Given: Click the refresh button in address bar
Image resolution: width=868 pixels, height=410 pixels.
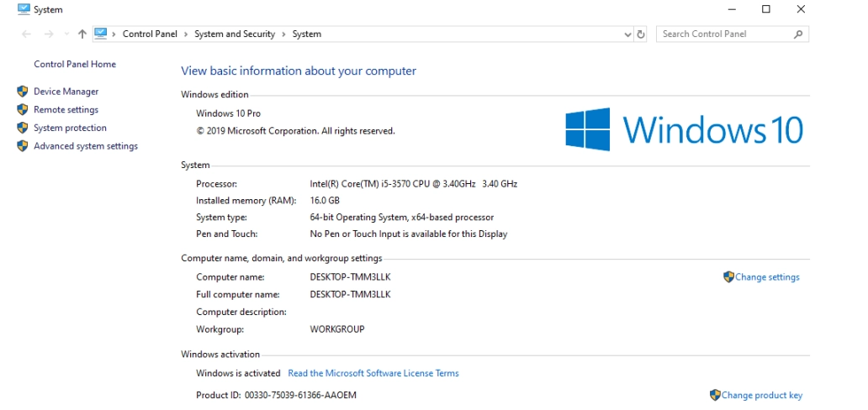Looking at the screenshot, I should tap(641, 34).
